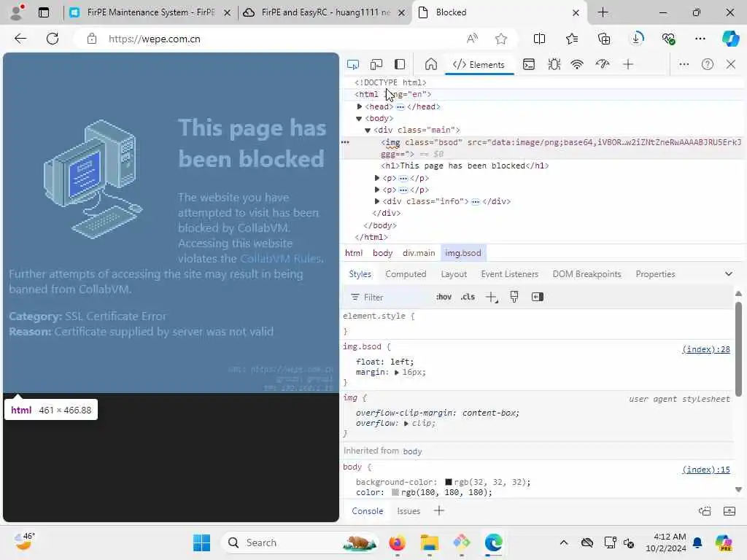View site information lock icon
The image size is (747, 560).
point(92,39)
